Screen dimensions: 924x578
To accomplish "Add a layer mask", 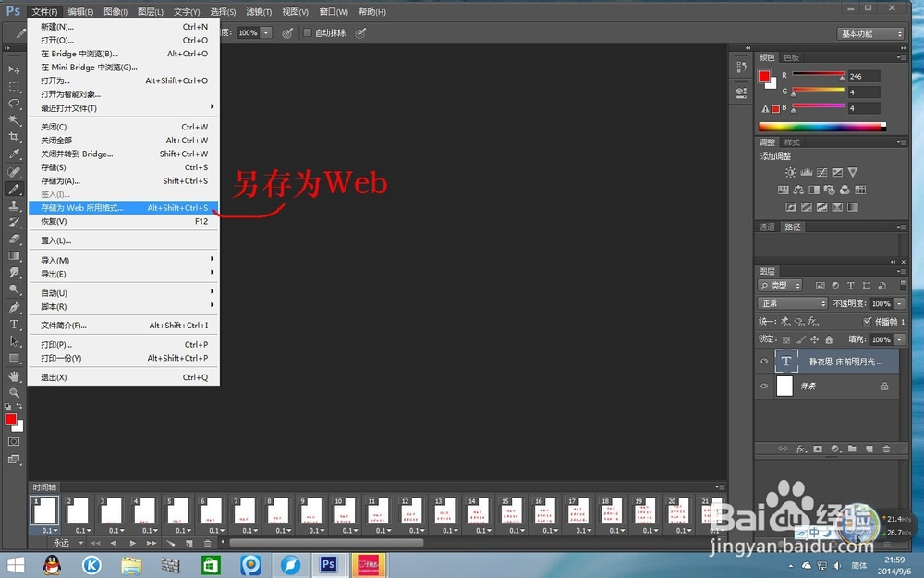I will pos(818,449).
